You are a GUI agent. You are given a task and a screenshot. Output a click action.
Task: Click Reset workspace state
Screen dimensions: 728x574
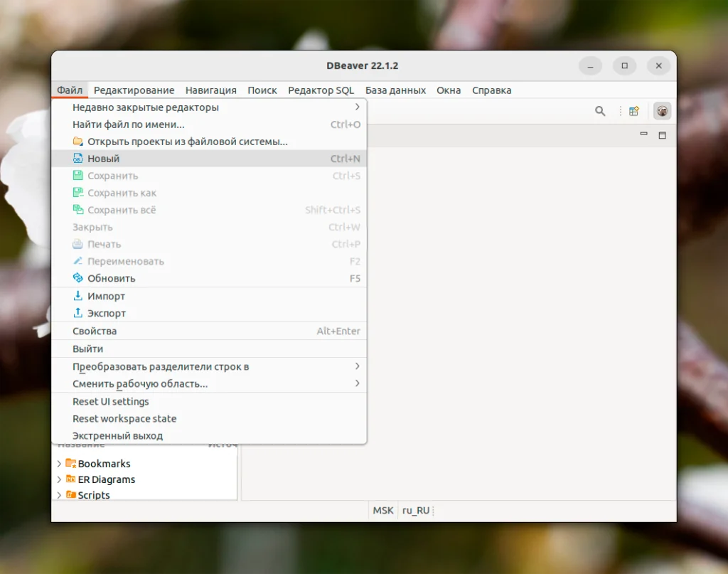tap(124, 418)
